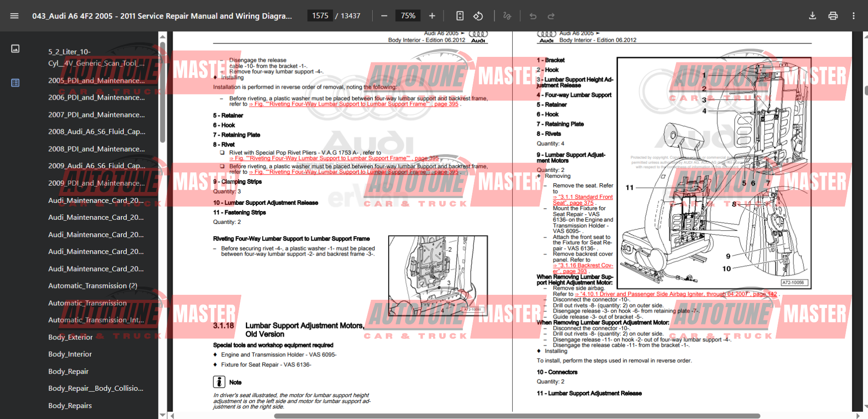Click the page number field showing 1575

320,16
